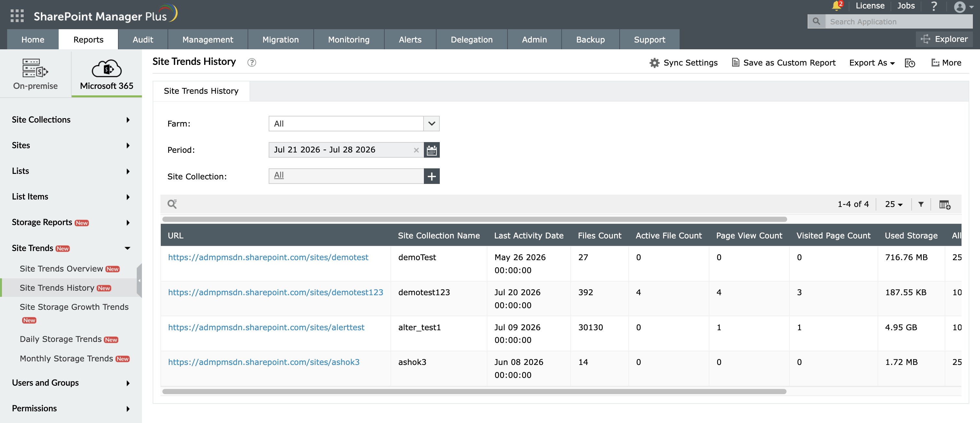Focus the Search Application field
Screen dimensions: 980x423
tap(899, 21)
